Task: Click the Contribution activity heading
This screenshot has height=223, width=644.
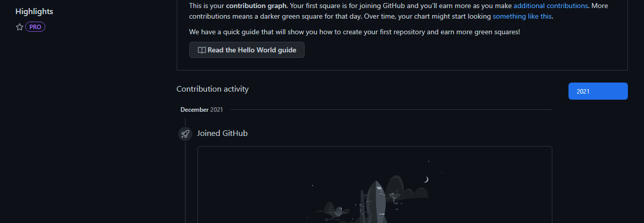Action: pyautogui.click(x=212, y=89)
